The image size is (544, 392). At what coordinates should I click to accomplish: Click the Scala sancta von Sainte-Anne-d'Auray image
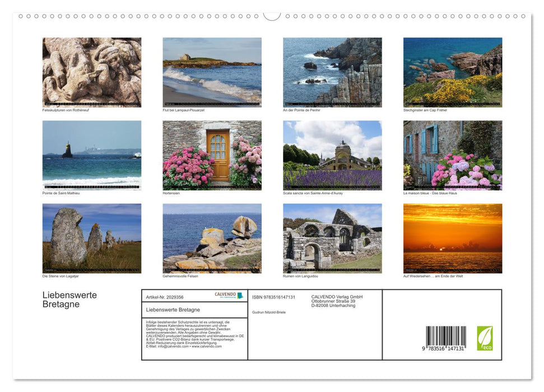(x=333, y=155)
